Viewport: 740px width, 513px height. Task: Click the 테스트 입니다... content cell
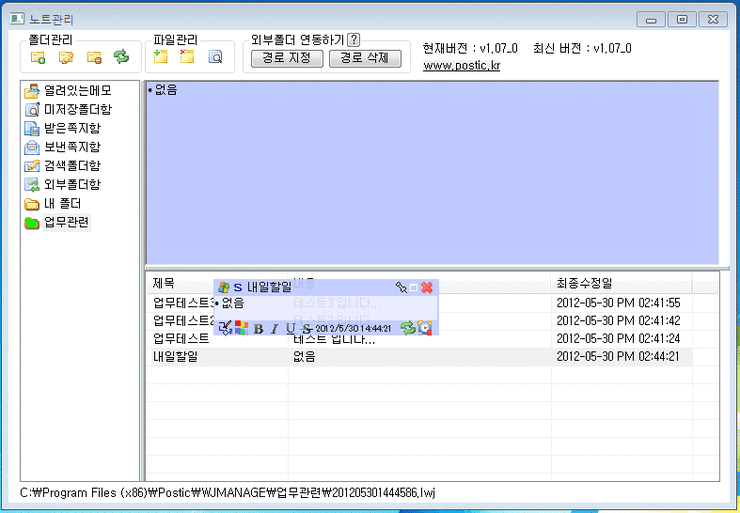pyautogui.click(x=334, y=339)
